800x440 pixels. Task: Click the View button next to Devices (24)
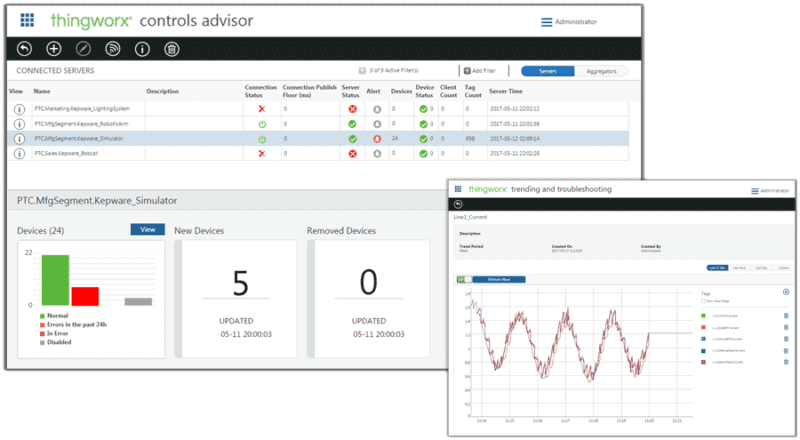[x=147, y=230]
